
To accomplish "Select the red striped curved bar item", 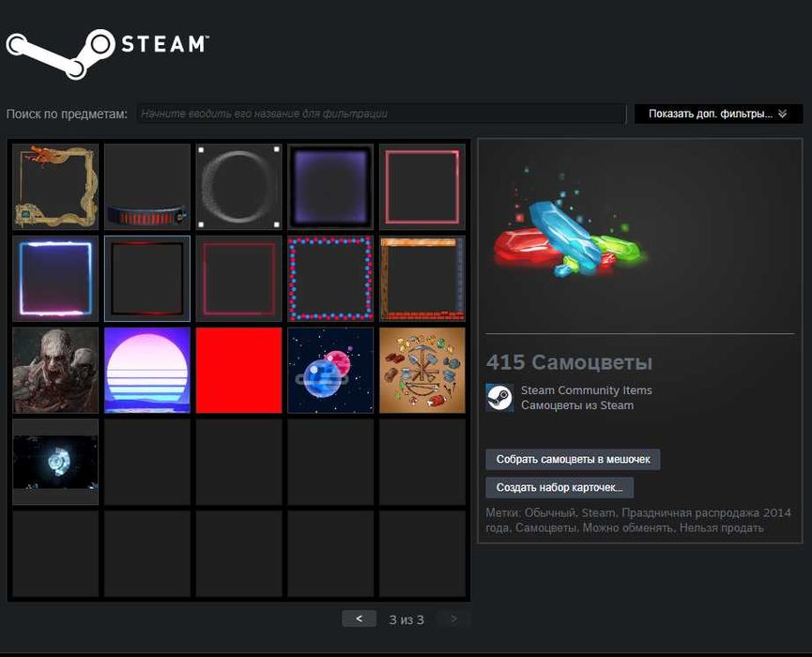I will tap(147, 187).
